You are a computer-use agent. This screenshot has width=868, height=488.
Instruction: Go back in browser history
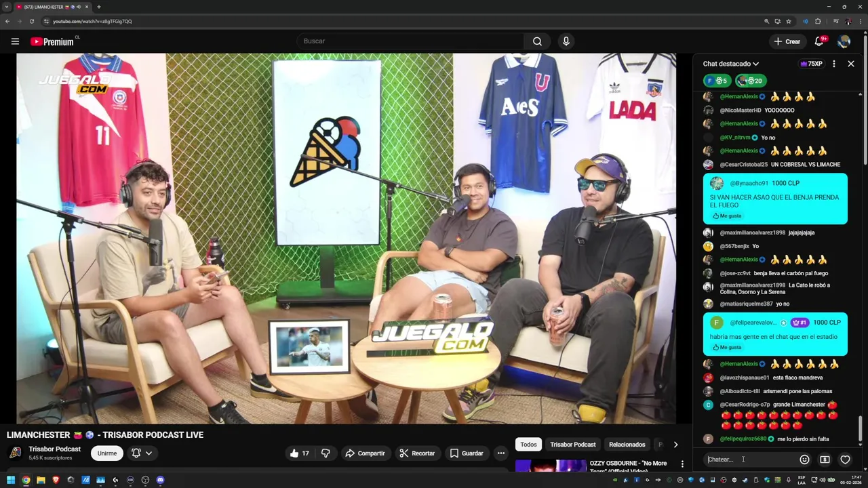[x=7, y=21]
